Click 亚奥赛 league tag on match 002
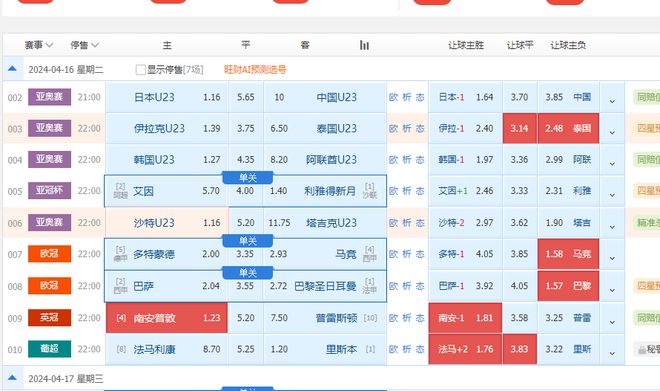Image resolution: width=660 pixels, height=391 pixels. (x=49, y=97)
